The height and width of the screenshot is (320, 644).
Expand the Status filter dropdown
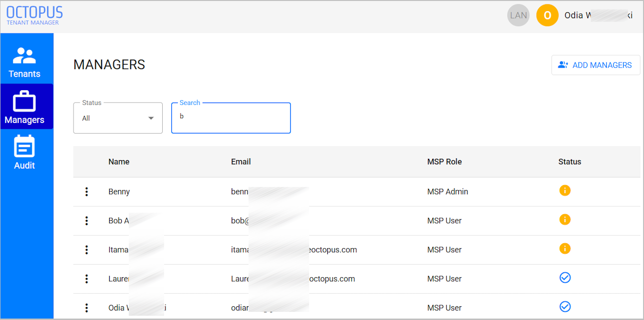tap(118, 118)
